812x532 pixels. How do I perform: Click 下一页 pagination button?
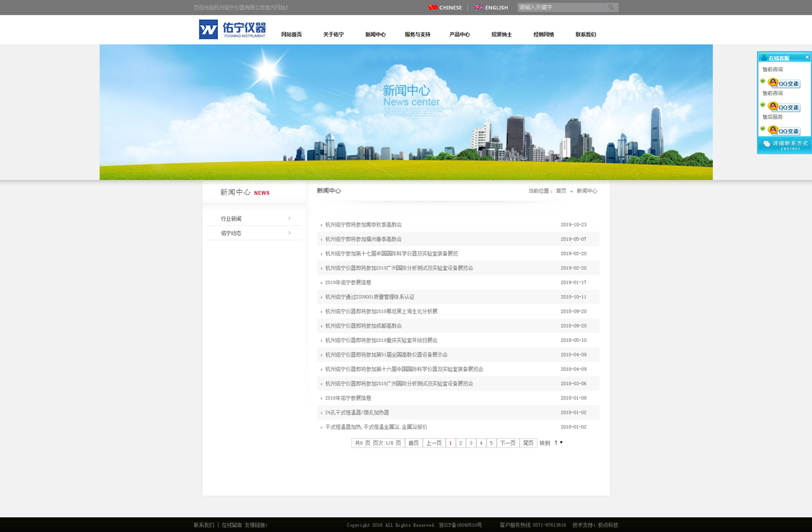click(507, 443)
